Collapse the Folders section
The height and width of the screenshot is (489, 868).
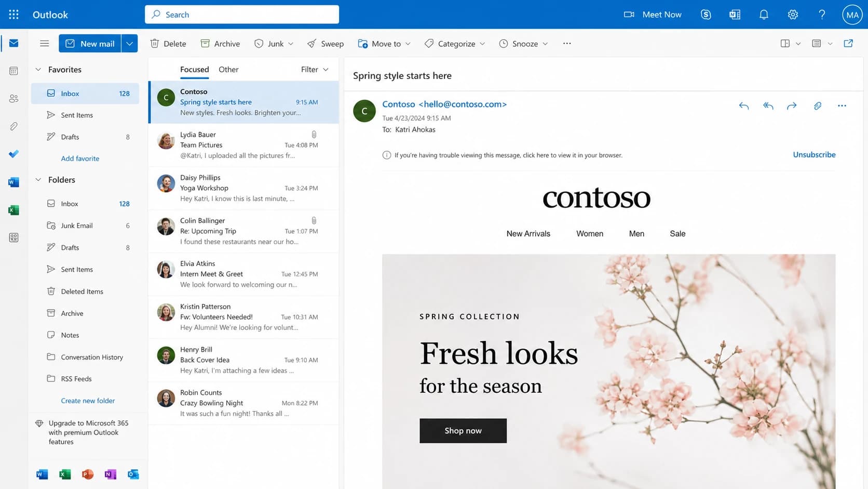38,180
